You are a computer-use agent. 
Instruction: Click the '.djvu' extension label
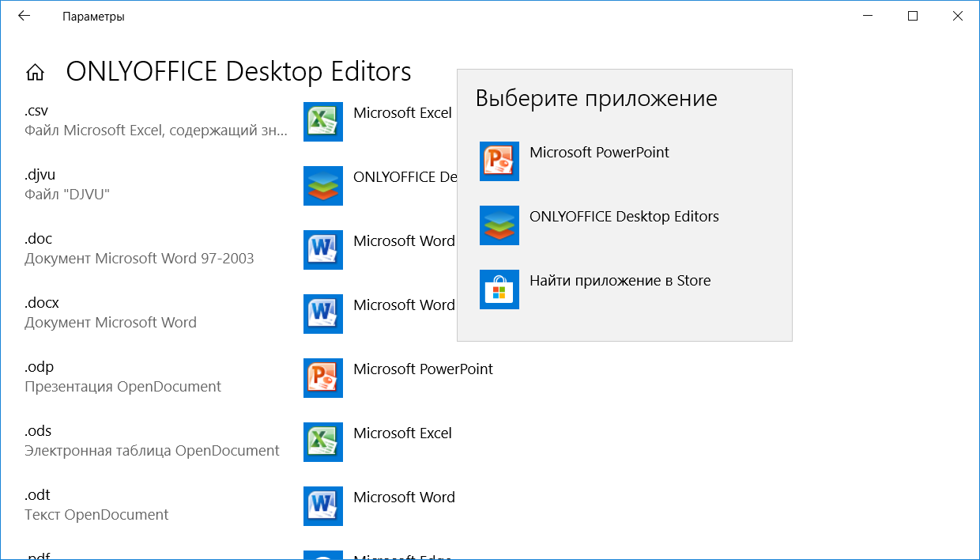click(40, 175)
